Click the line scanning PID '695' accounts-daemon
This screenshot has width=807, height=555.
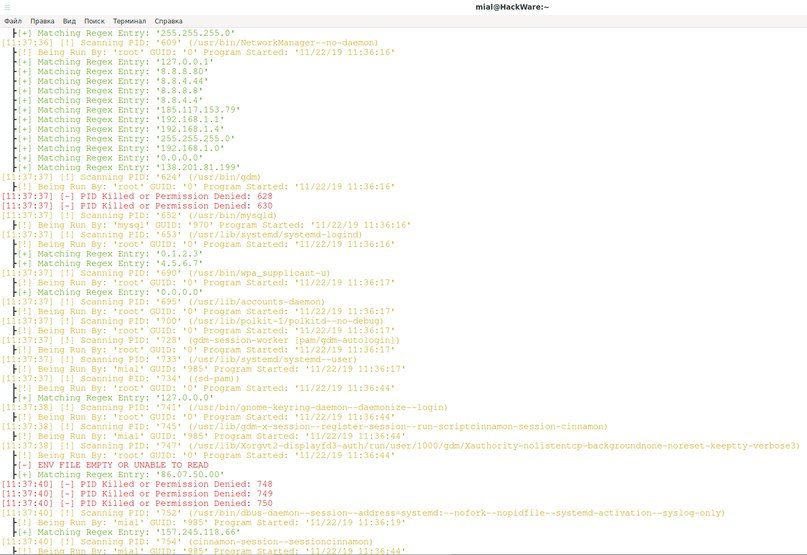pos(163,302)
